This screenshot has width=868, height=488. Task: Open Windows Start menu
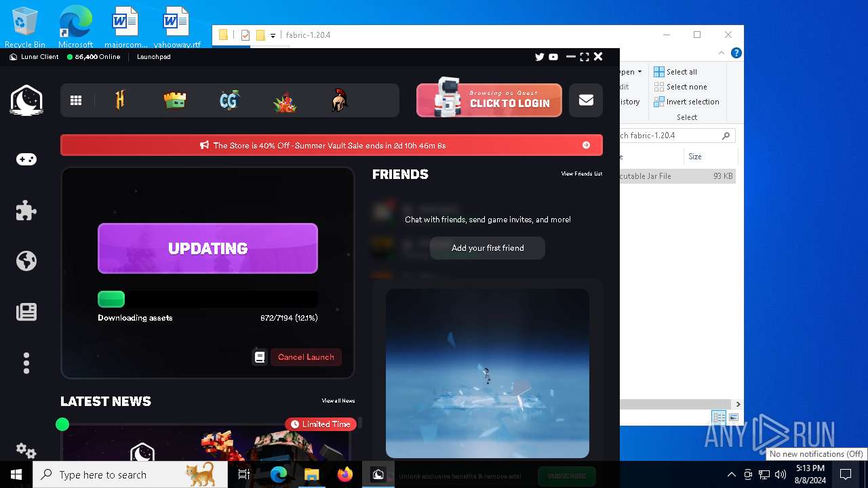coord(16,474)
